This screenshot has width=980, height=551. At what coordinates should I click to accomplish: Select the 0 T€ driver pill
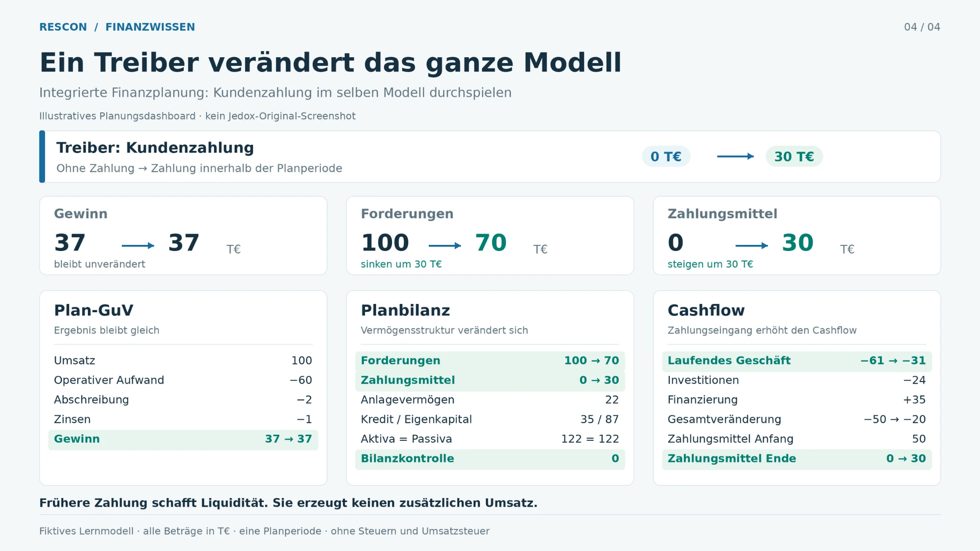pyautogui.click(x=666, y=157)
